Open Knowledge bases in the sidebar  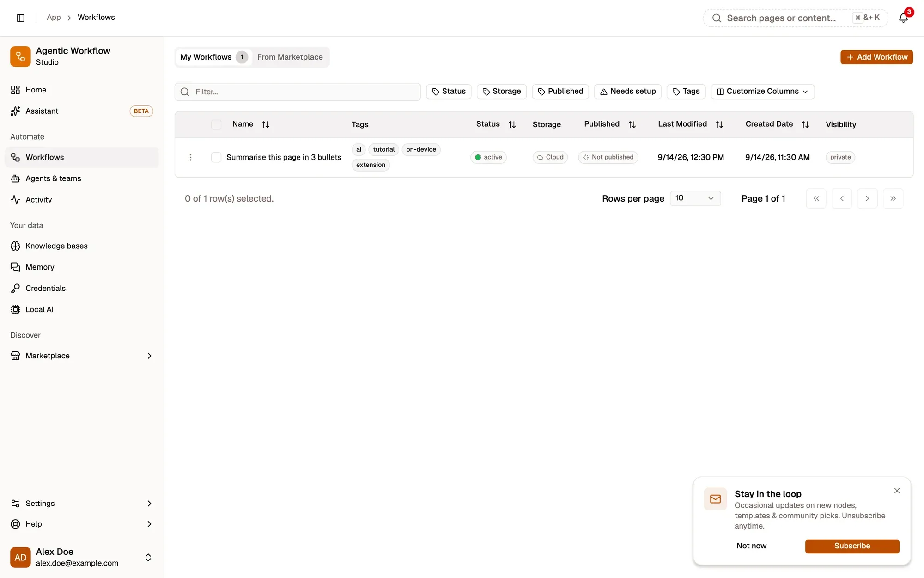point(82,246)
